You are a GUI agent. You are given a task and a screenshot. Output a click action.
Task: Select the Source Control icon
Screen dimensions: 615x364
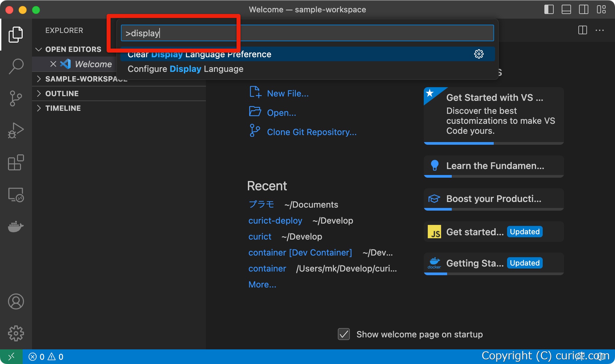[16, 98]
